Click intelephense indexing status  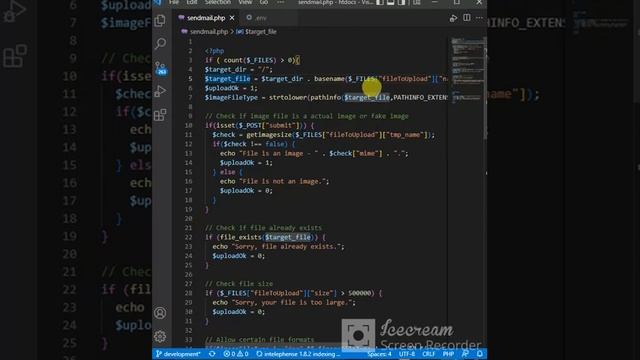point(298,354)
